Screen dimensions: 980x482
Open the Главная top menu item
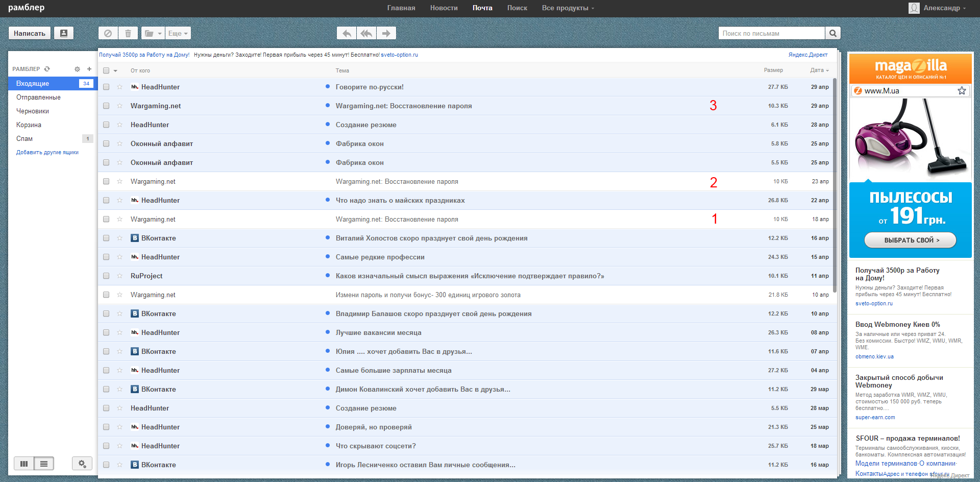401,8
